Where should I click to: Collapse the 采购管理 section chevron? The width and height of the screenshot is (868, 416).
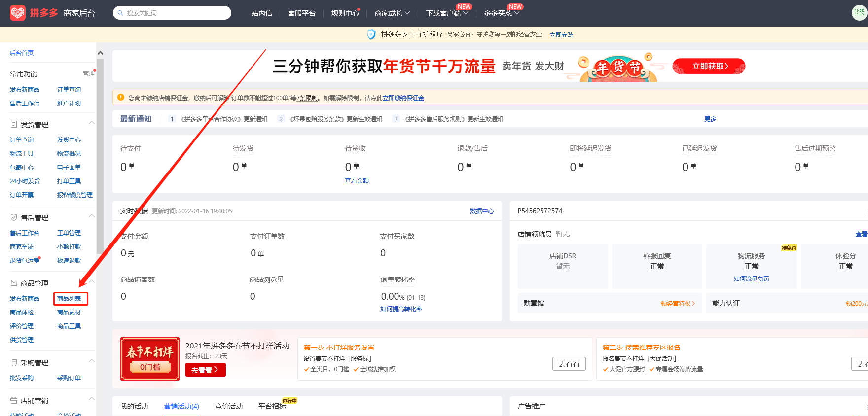pyautogui.click(x=91, y=360)
